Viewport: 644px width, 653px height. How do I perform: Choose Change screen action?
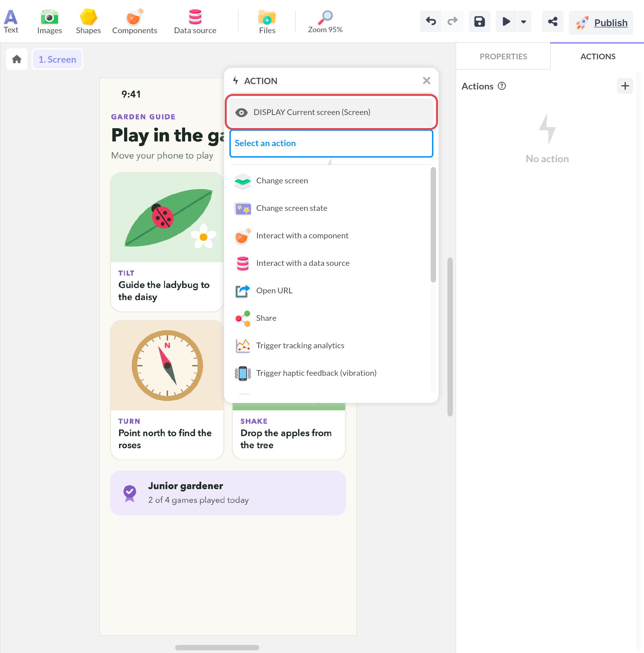pyautogui.click(x=331, y=181)
